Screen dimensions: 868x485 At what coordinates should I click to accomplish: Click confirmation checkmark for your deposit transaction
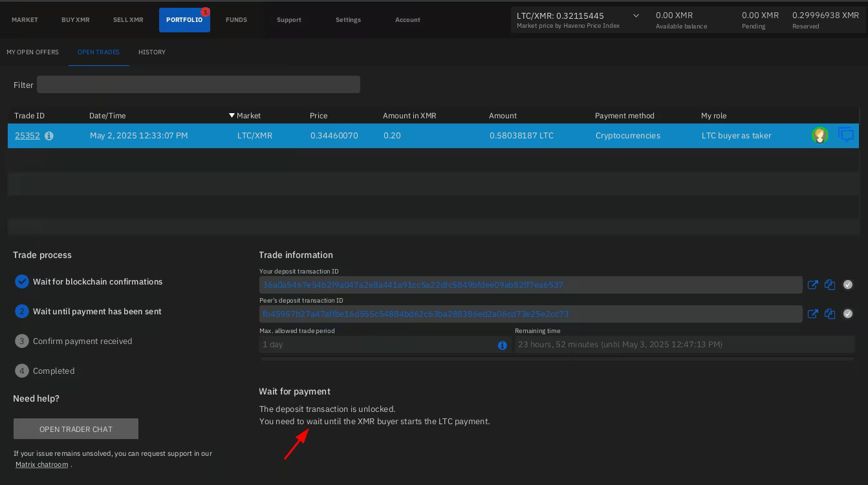pos(847,285)
